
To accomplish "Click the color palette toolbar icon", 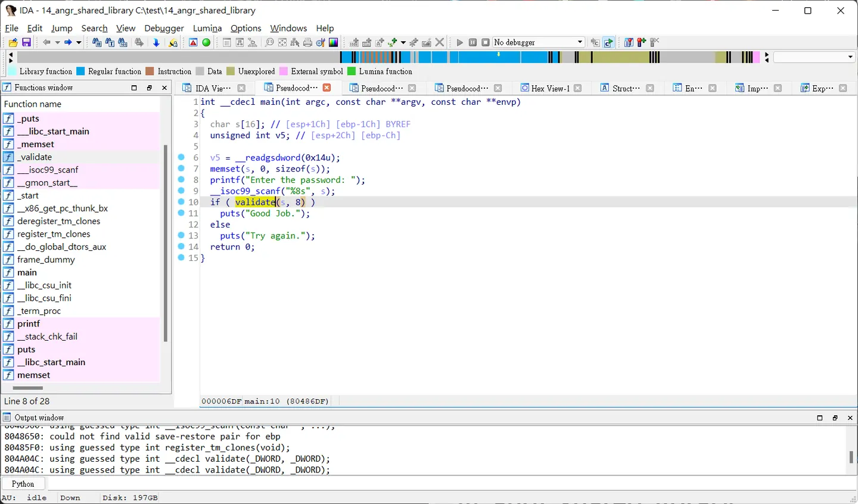I will [334, 42].
